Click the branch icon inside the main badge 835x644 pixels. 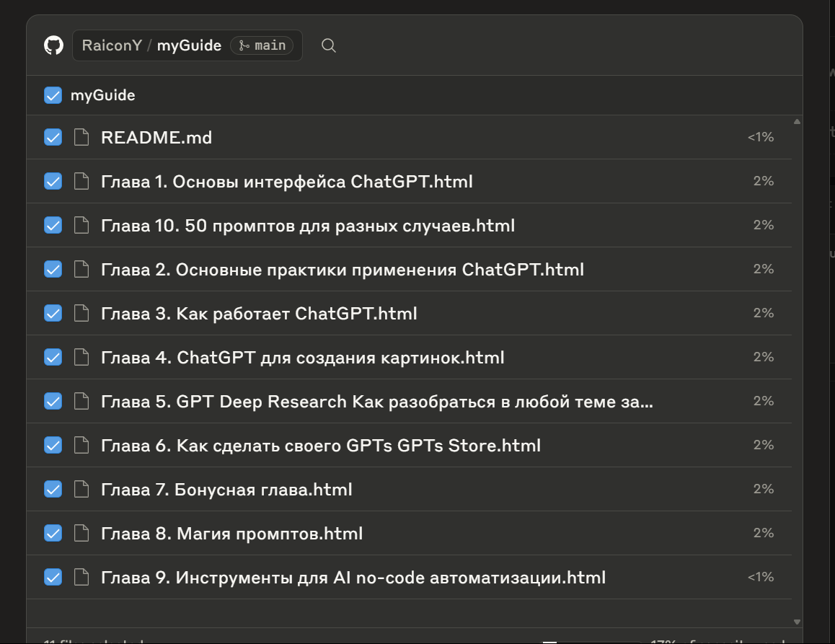coord(243,45)
